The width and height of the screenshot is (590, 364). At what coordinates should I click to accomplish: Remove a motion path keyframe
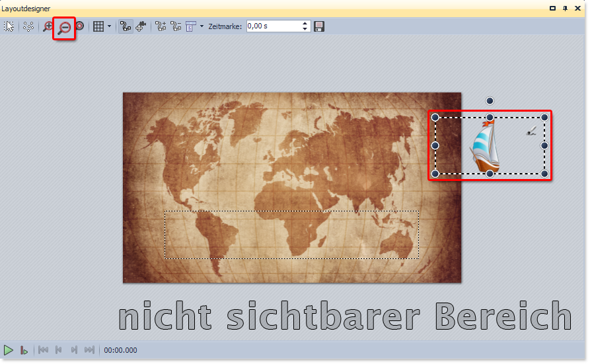[176, 26]
